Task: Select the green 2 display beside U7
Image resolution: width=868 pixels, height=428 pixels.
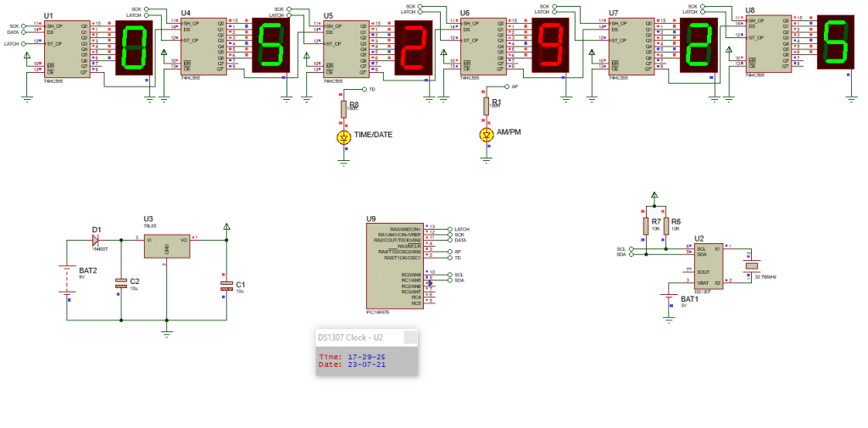Action: tap(698, 45)
